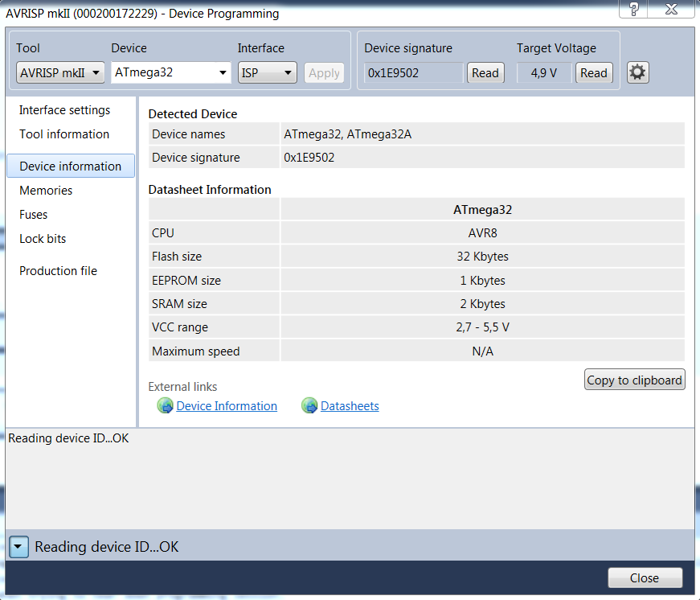Open the Lock bits page

coord(43,239)
